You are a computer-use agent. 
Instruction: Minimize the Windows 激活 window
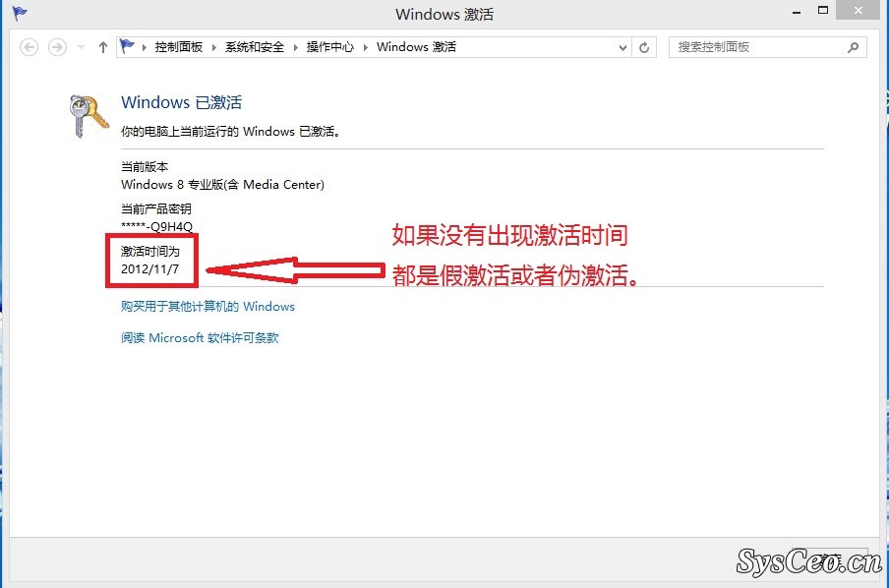point(797,12)
